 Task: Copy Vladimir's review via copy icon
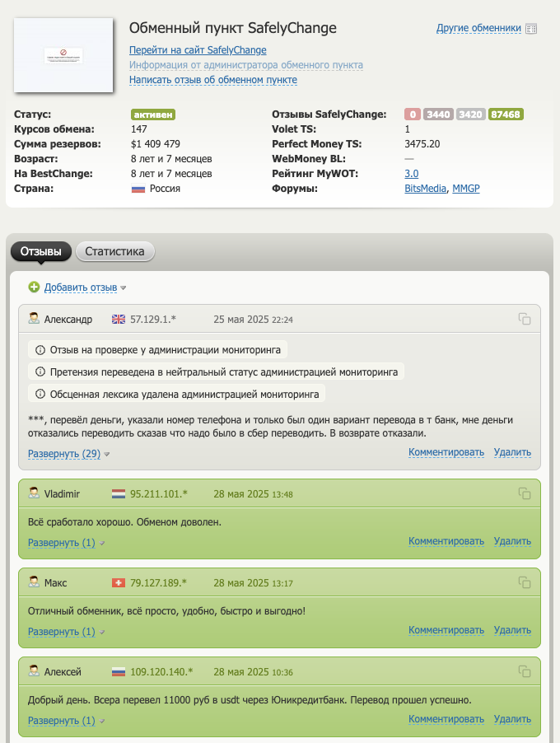point(525,493)
